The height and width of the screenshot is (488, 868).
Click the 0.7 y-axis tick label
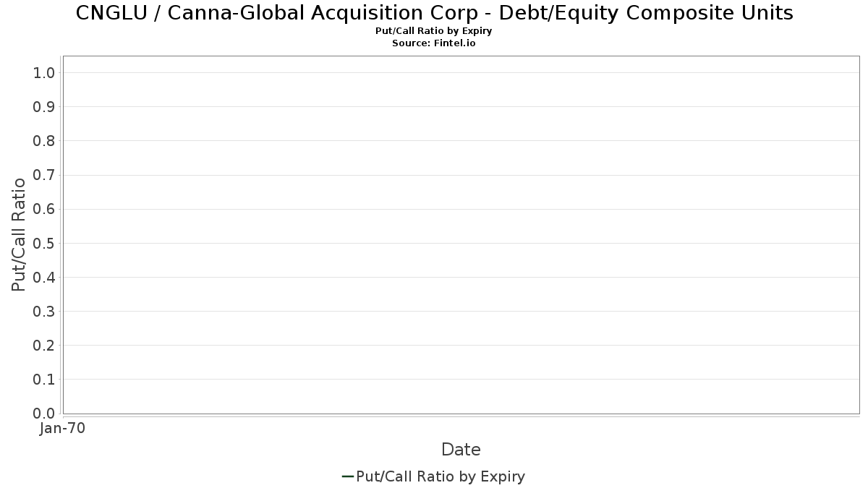45,175
